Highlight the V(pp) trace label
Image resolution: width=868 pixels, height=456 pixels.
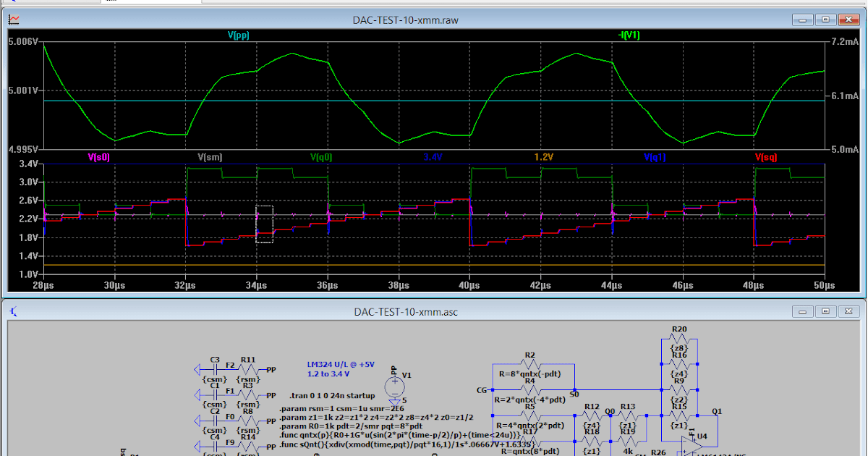[239, 35]
